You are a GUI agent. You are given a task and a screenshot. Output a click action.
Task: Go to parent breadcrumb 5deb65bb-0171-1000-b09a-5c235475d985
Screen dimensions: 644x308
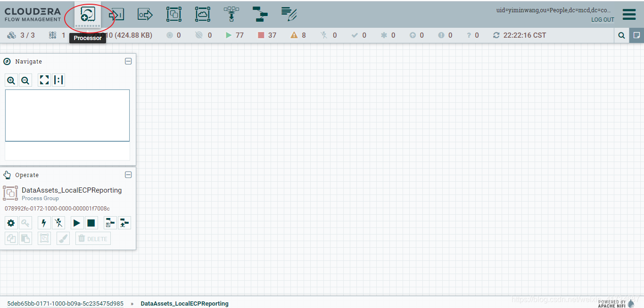[x=65, y=304]
